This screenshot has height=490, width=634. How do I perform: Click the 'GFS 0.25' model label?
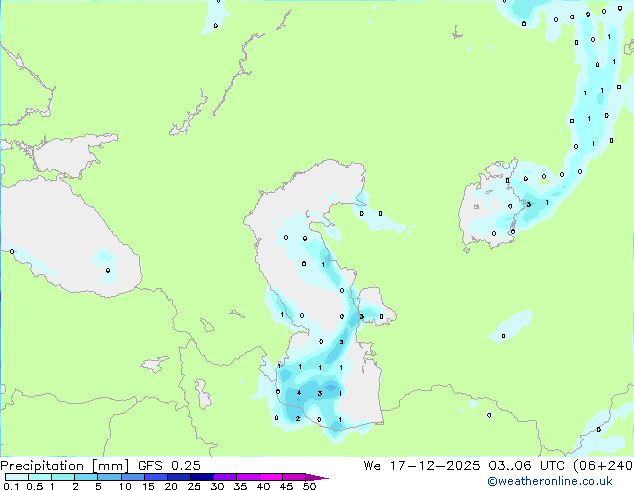[x=169, y=466]
